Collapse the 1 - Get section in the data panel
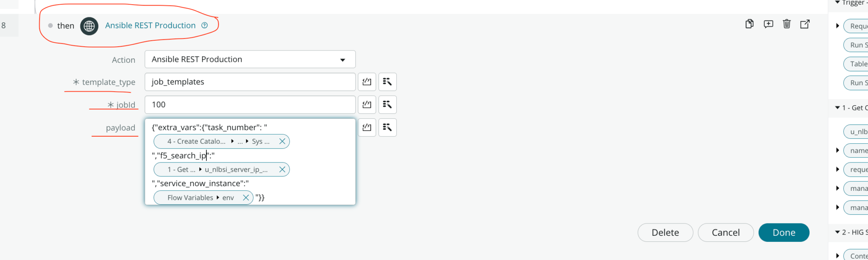 point(837,107)
